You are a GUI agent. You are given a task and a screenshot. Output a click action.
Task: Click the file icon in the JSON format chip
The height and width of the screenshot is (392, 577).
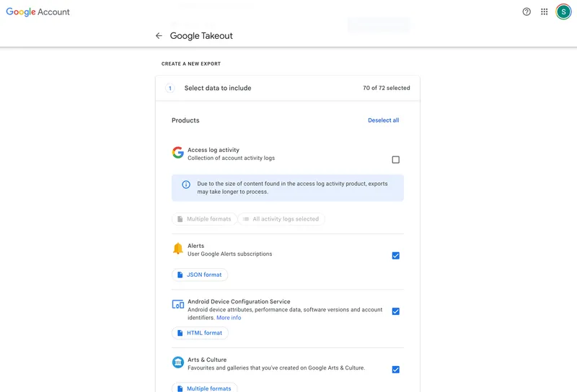click(x=180, y=275)
